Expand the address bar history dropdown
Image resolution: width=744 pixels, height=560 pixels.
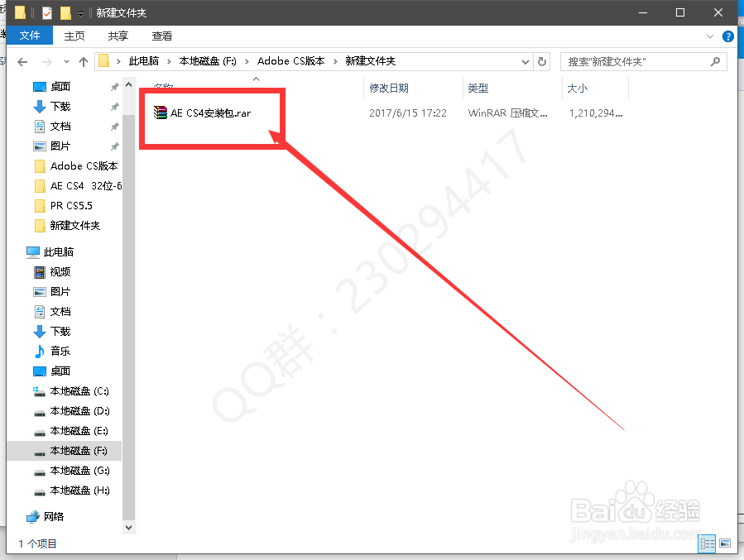(x=526, y=62)
